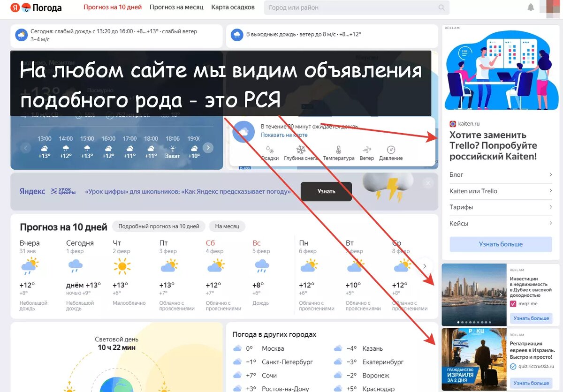Click the weather icon for Вчера 31 янв

tap(29, 266)
